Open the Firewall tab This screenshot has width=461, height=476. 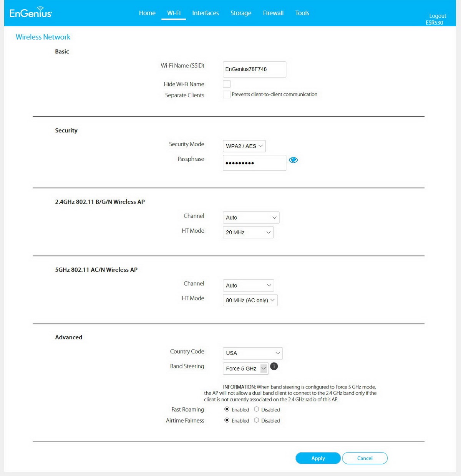click(273, 13)
